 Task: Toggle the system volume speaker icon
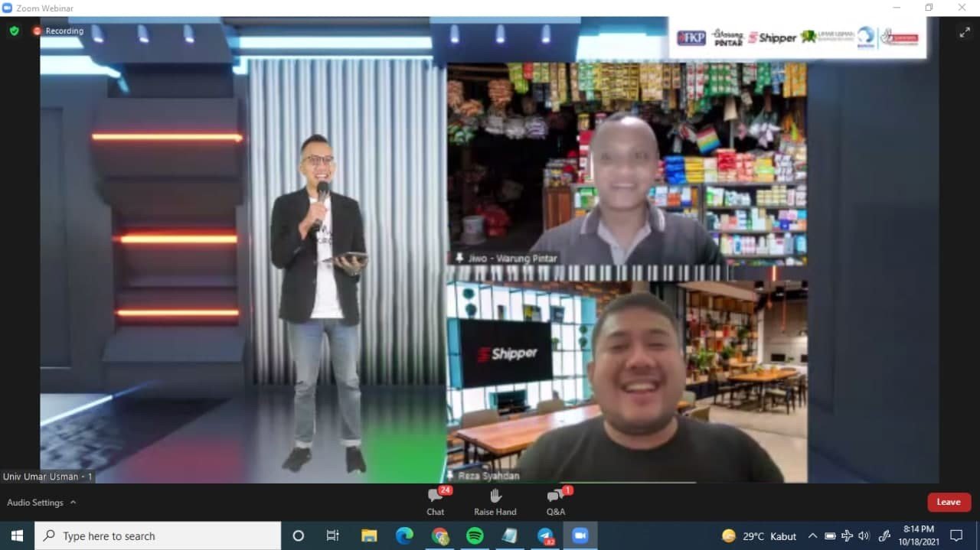864,536
